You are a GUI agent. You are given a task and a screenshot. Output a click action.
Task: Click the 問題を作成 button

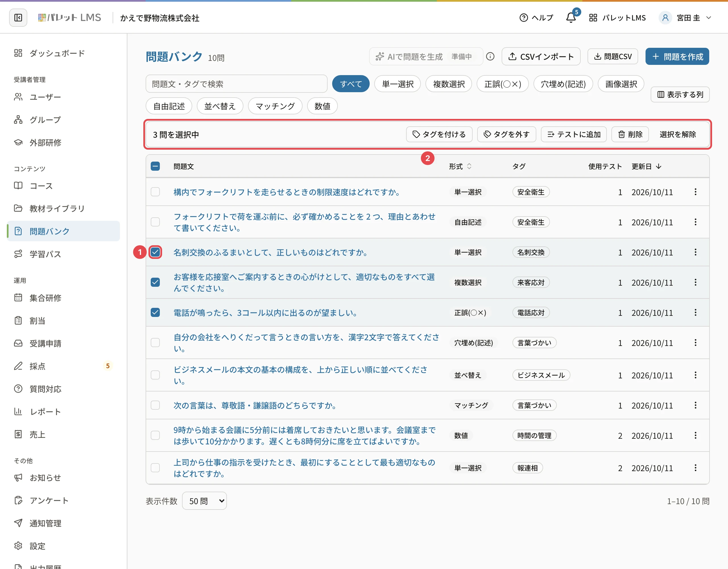677,56
